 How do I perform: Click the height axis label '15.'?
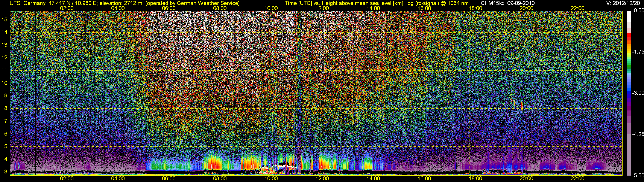[5, 20]
